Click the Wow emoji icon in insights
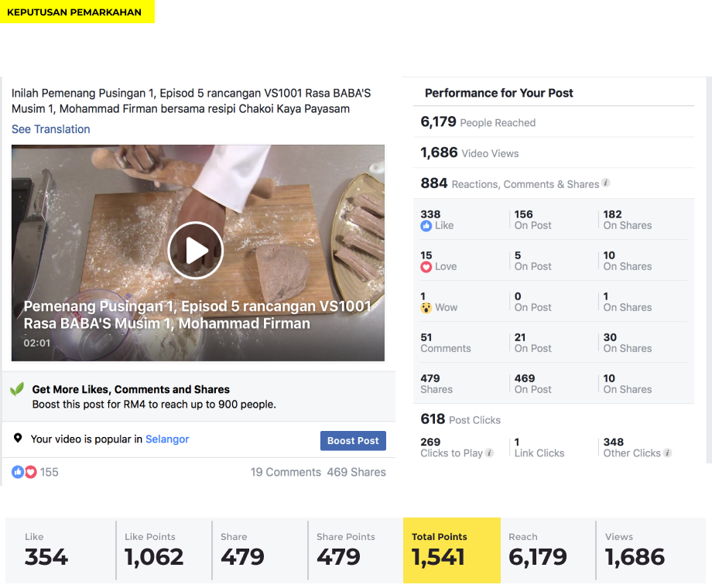712x588 pixels. [426, 308]
